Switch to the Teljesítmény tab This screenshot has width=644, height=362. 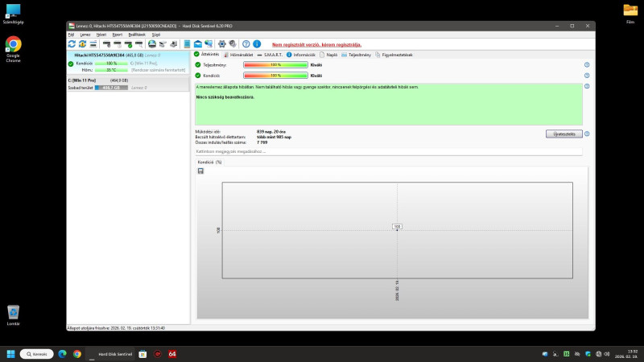[x=356, y=55]
